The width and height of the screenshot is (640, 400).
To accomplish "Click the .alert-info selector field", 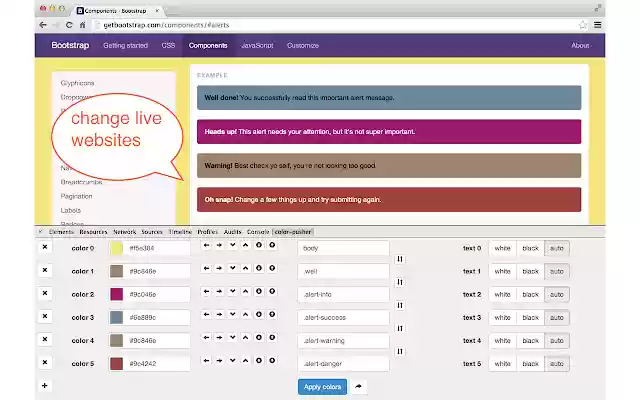I will point(343,294).
